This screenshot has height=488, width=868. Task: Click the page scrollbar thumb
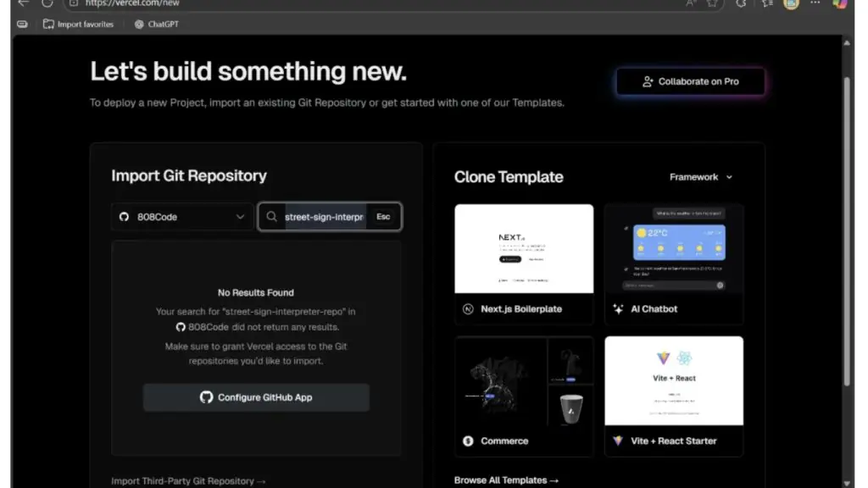pos(847,231)
